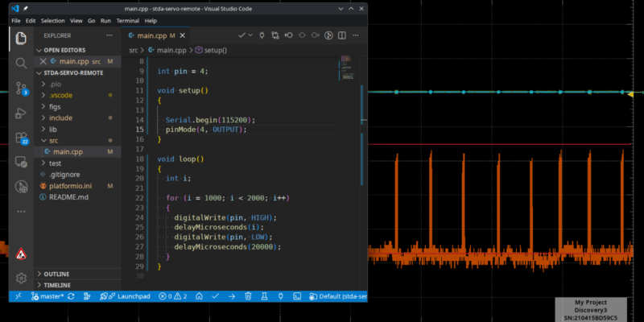Viewport: 644px width, 322px height.
Task: Open Source Control view with badge 3
Action: coord(22,89)
